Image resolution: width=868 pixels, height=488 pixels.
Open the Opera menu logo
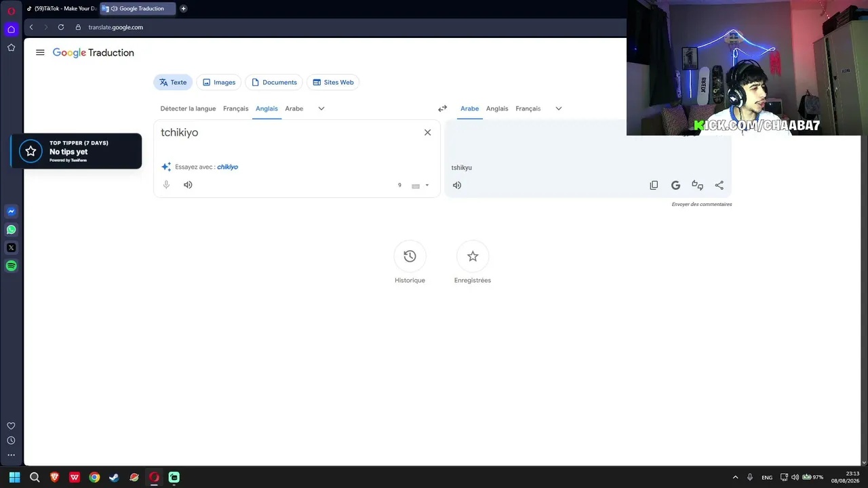[11, 10]
